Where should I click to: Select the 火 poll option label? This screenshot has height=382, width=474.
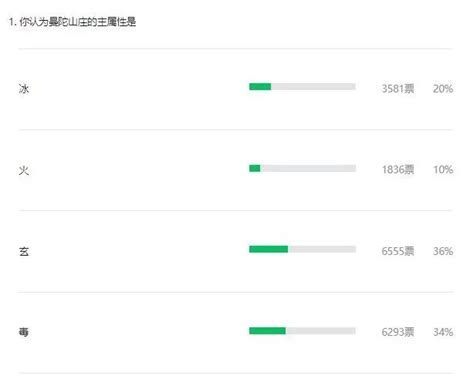[x=24, y=170]
